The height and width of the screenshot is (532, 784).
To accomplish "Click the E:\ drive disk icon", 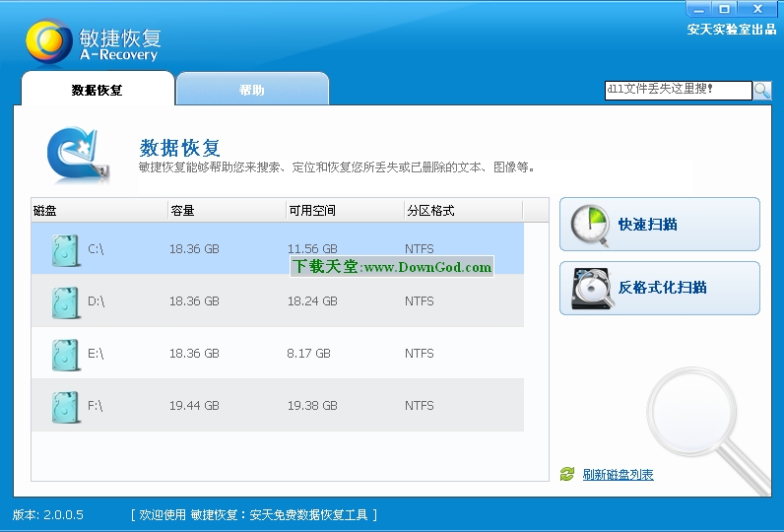I will tap(65, 354).
